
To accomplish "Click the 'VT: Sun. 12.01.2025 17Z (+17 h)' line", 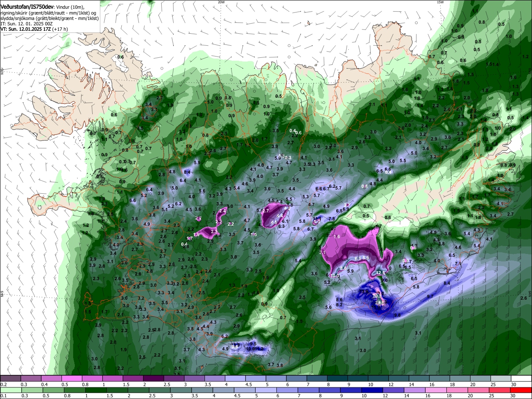I will pyautogui.click(x=34, y=29).
